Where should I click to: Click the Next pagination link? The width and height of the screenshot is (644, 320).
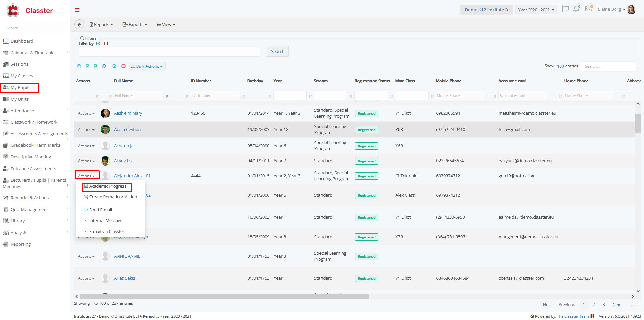pyautogui.click(x=617, y=305)
